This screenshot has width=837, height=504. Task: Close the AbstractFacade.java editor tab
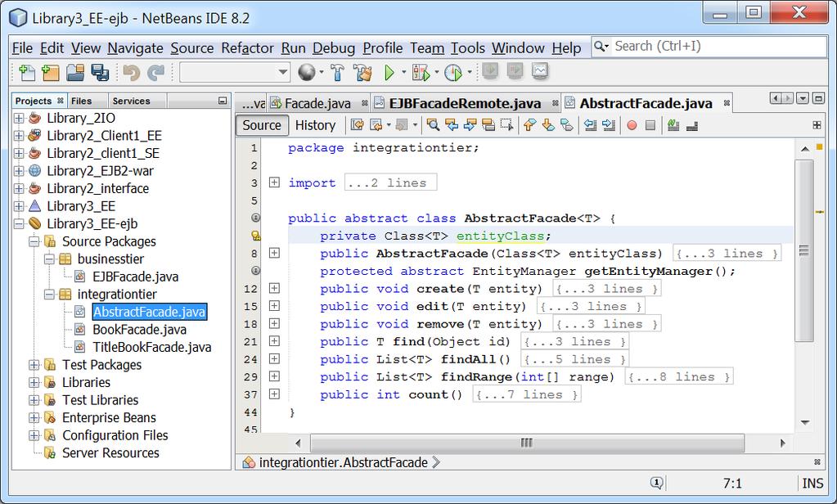click(727, 103)
